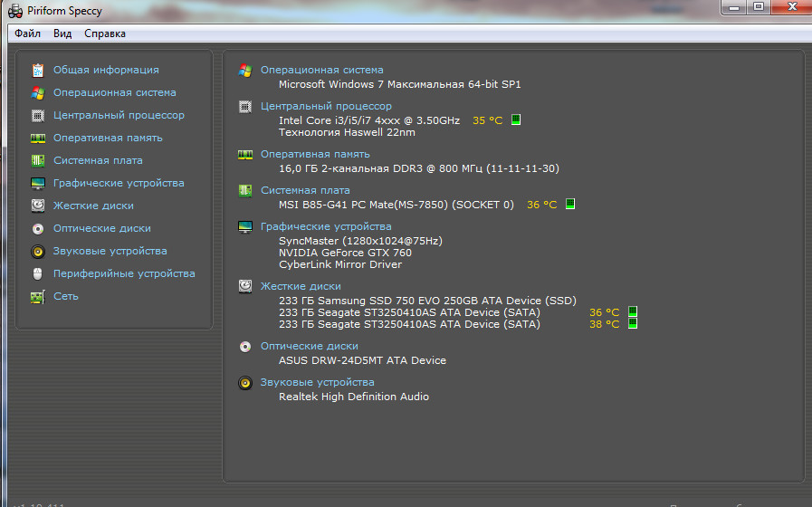Click the summary speaker icon
The image size is (812, 507).
tap(245, 383)
